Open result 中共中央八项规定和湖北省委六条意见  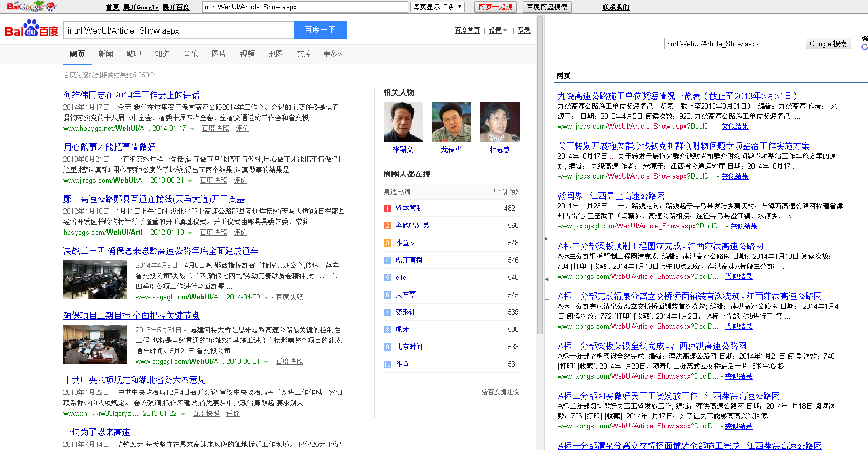135,380
